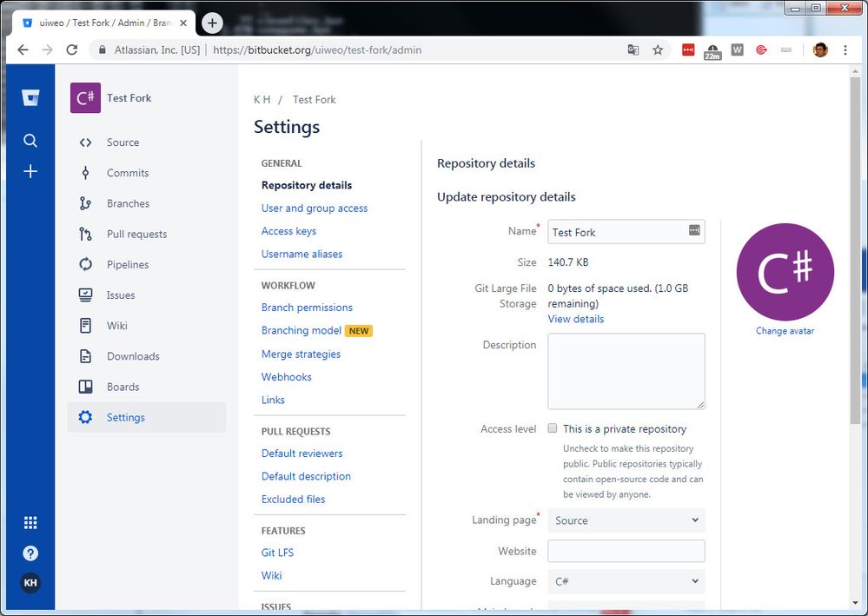The height and width of the screenshot is (616, 868).
Task: Select the Branches navigation item
Action: coord(147,203)
